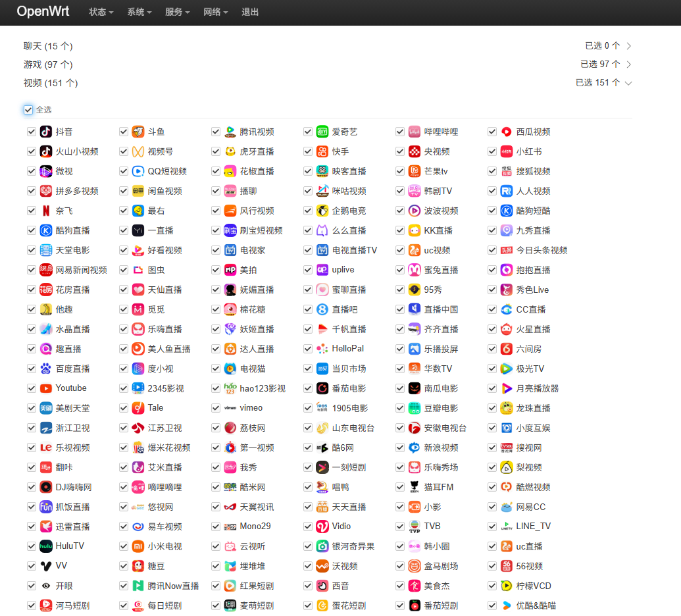
Task: Toggle the uplive checkbox
Action: [307, 270]
